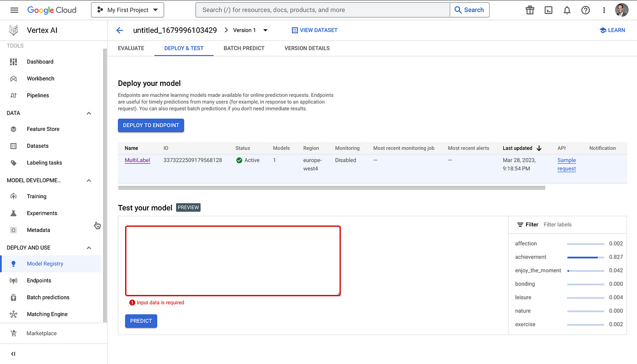Click the Filter icon in labels panel
This screenshot has width=637, height=364.
520,224
